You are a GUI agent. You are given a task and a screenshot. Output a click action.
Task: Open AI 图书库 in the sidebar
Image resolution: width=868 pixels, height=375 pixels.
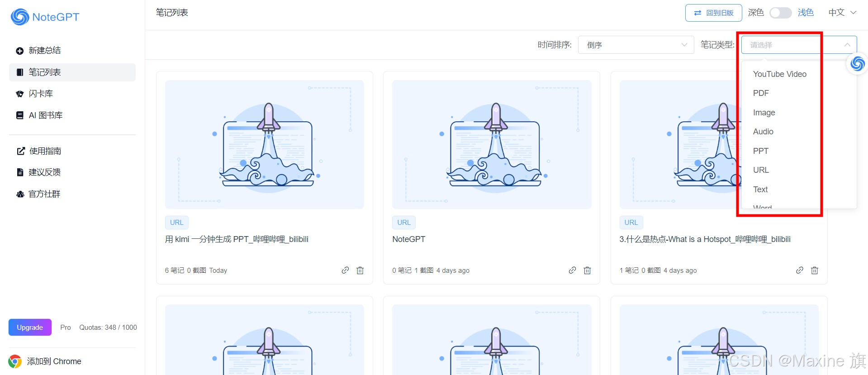click(72, 115)
